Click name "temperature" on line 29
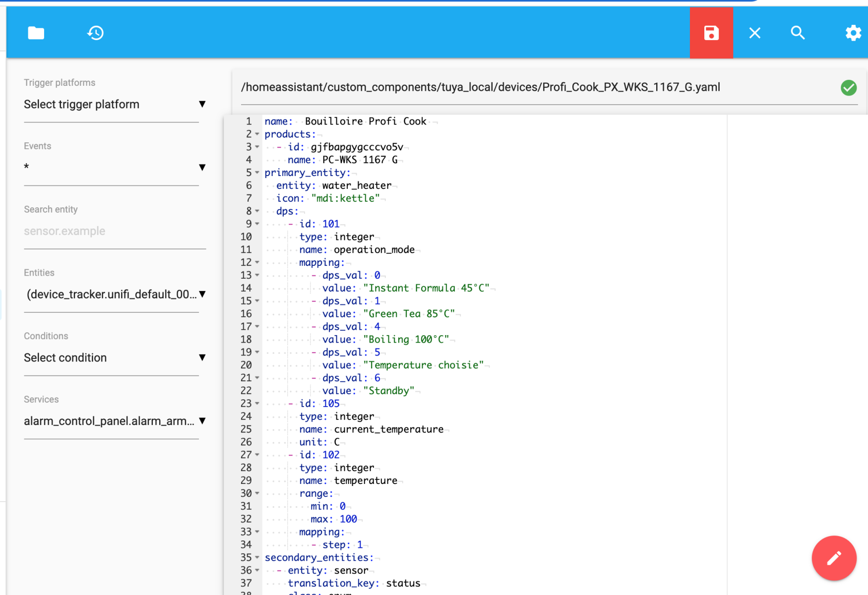868x595 pixels. point(366,481)
